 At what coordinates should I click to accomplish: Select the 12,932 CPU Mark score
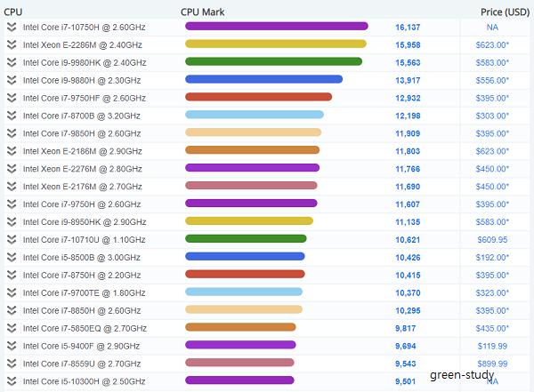coord(408,98)
